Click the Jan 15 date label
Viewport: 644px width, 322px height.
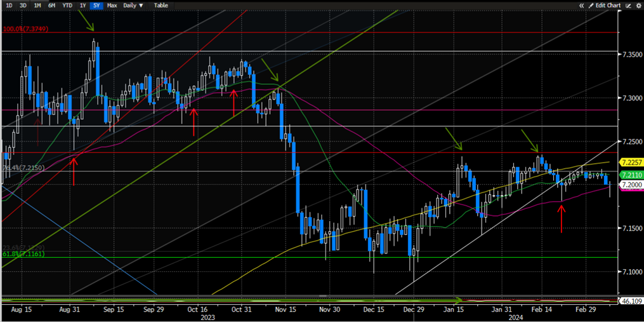click(454, 309)
